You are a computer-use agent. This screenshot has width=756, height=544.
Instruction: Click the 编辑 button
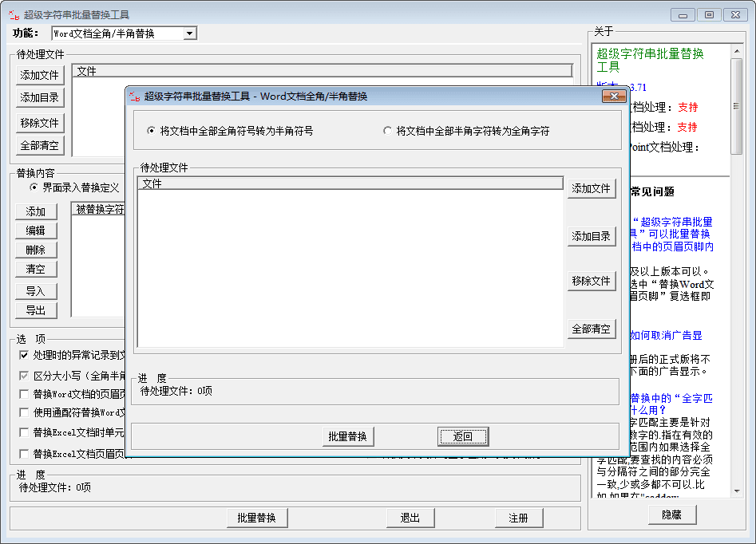click(x=36, y=231)
